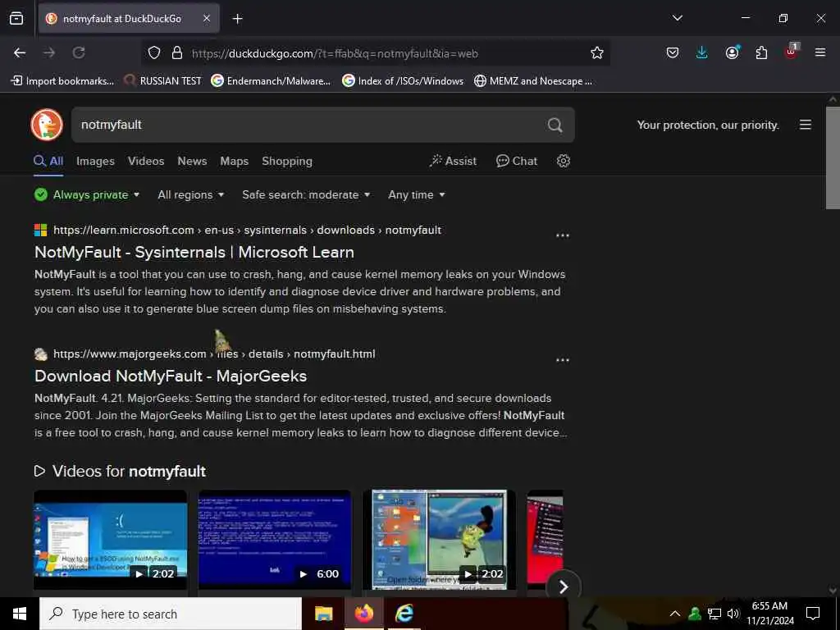Image resolution: width=840 pixels, height=630 pixels.
Task: Open File Explorer from the taskbar
Action: [323, 614]
